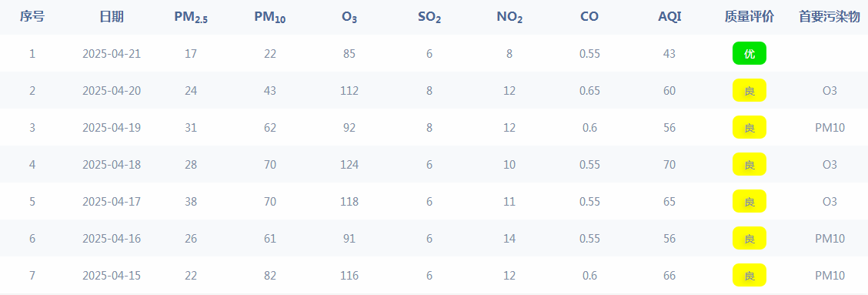Click PM10 value 82 in row 7
The height and width of the screenshot is (295, 868).
click(270, 276)
